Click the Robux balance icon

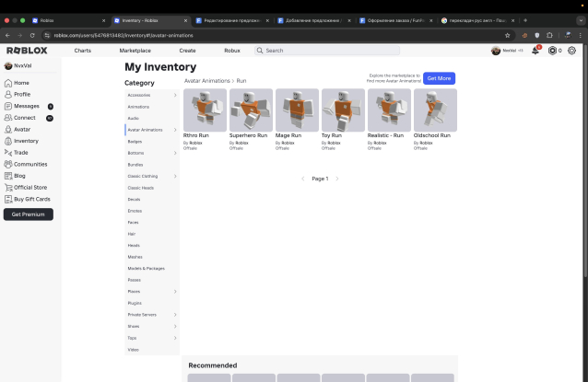tap(553, 51)
